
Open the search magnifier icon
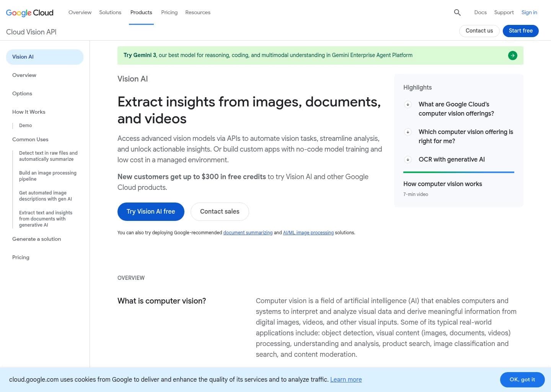pyautogui.click(x=457, y=12)
